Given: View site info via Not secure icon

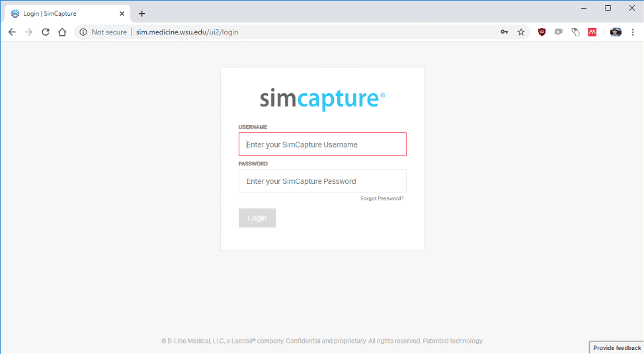Looking at the screenshot, I should pyautogui.click(x=83, y=32).
